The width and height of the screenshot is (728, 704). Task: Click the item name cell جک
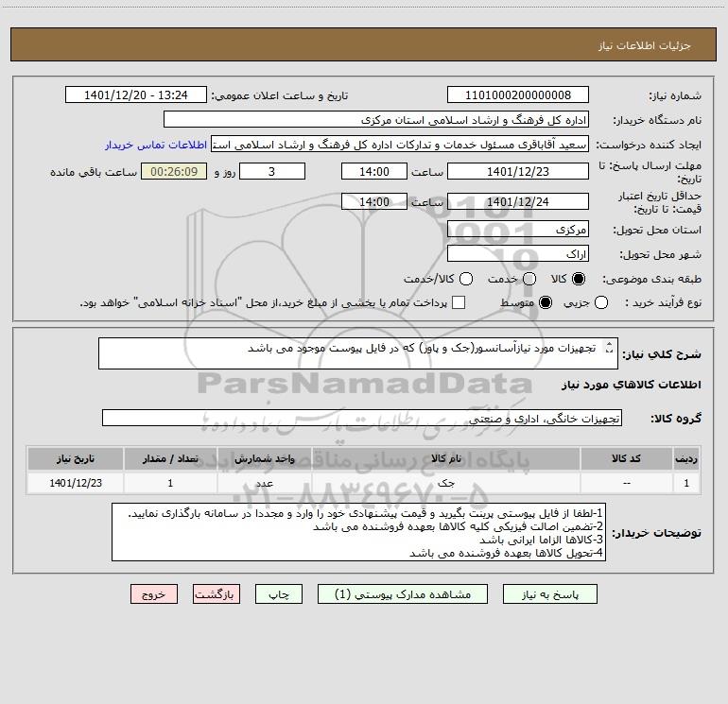445,483
